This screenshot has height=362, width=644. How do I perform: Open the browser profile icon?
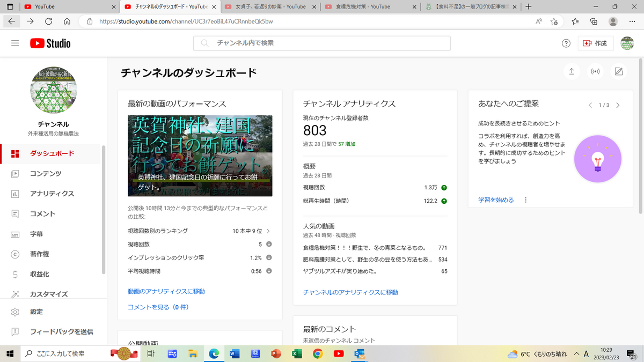[613, 21]
